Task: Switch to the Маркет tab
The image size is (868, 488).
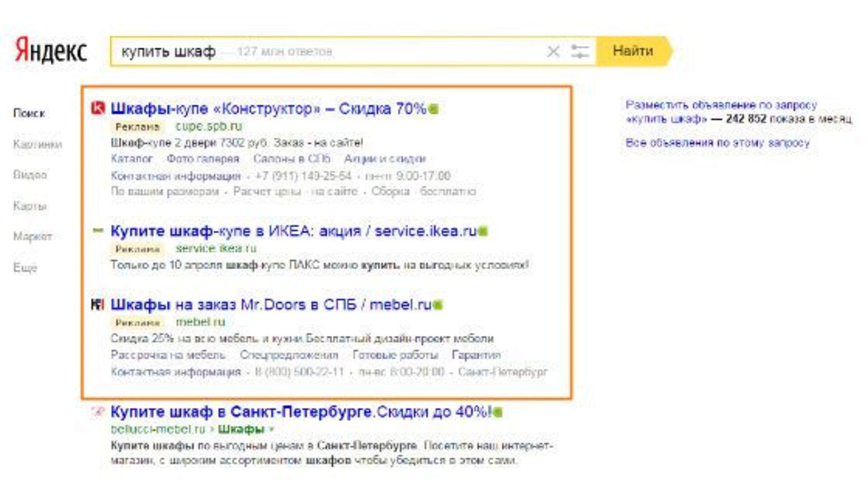Action: [x=33, y=236]
